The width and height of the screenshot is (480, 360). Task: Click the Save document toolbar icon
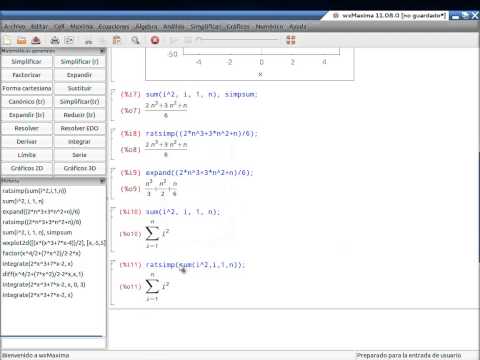36,40
